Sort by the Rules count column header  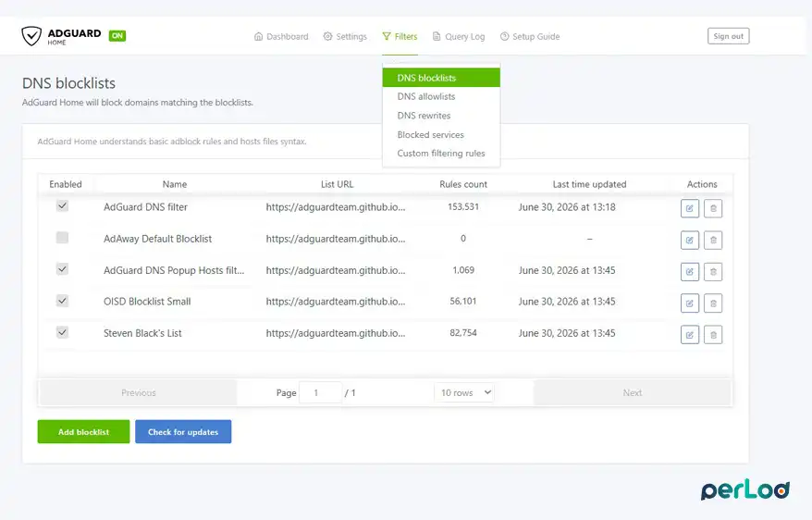[x=463, y=184]
